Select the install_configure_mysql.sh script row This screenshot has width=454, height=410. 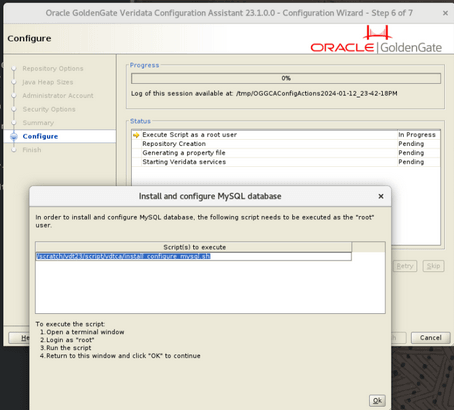point(193,256)
